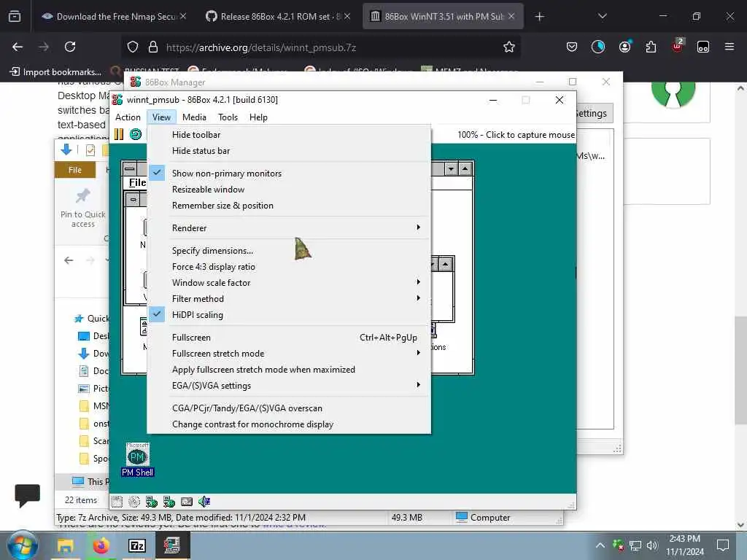
Task: Open the chat bubble icon on the page
Action: 28,495
